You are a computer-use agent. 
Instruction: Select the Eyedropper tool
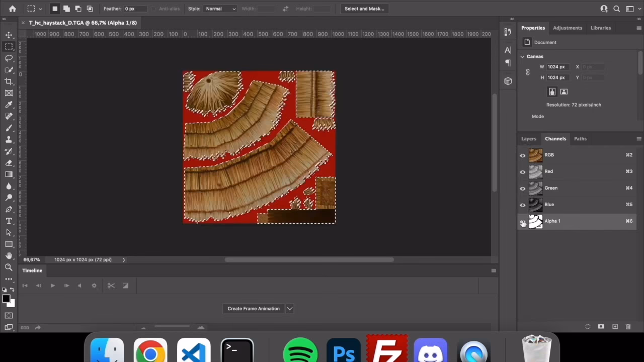coord(9,105)
